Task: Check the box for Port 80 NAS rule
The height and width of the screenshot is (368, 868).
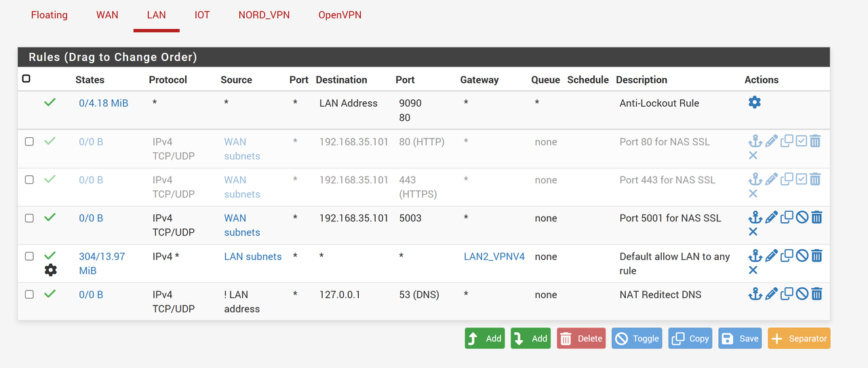Action: [29, 142]
